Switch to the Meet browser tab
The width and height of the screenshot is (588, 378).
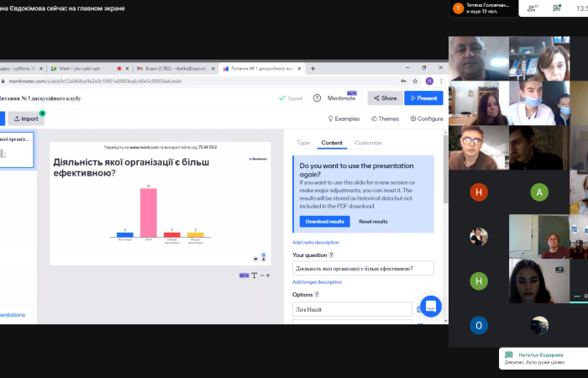click(80, 68)
